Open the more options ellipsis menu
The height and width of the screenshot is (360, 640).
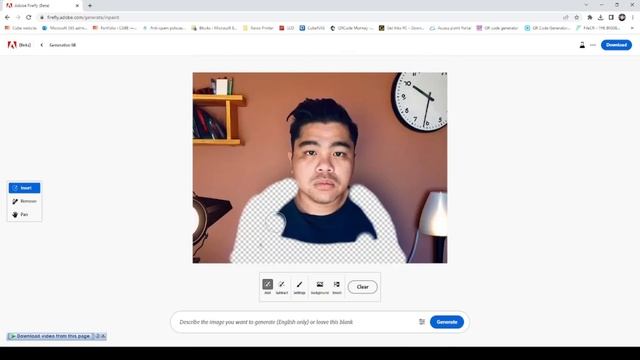(x=593, y=45)
